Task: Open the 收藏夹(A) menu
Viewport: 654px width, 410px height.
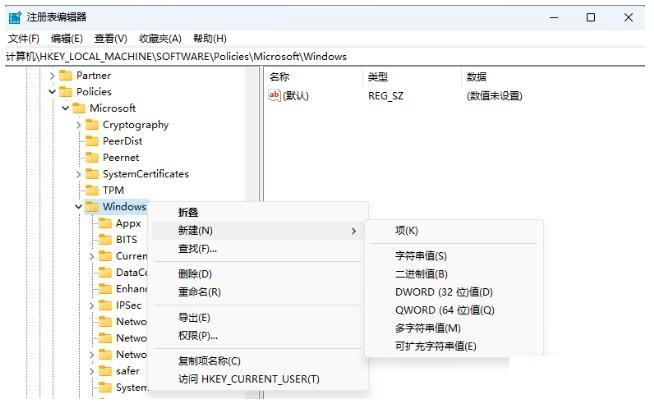Action: point(160,39)
